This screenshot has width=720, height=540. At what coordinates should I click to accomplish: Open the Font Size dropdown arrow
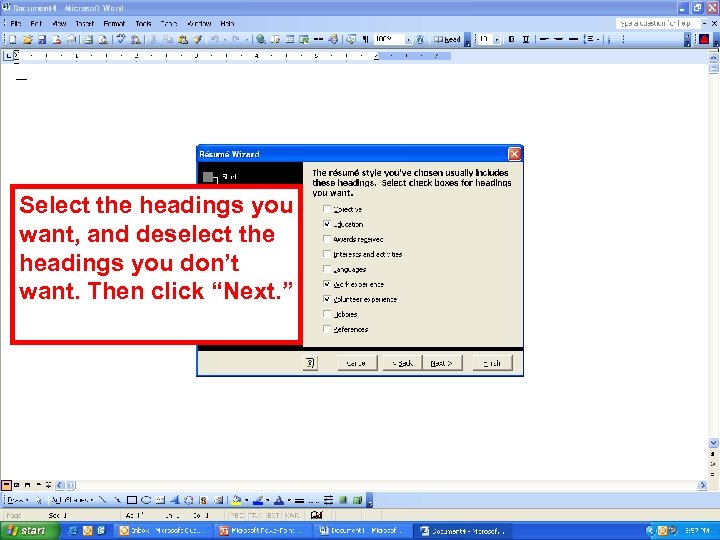coord(496,39)
